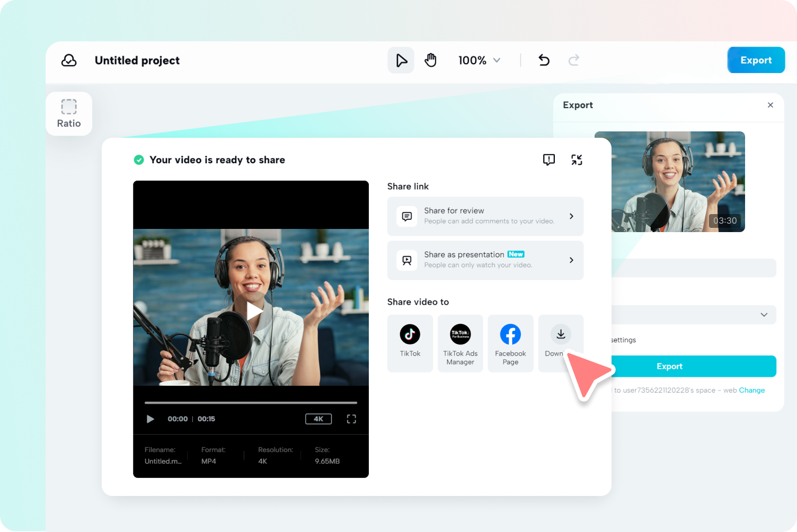The image size is (797, 532).
Task: Click the 03:30 duration badge
Action: [725, 221]
